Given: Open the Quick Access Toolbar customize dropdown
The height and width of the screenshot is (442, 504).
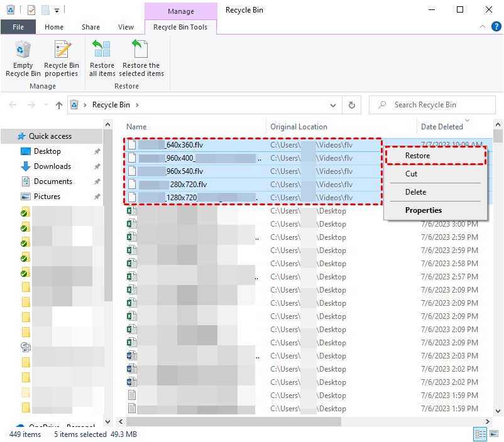Looking at the screenshot, I should [x=57, y=10].
